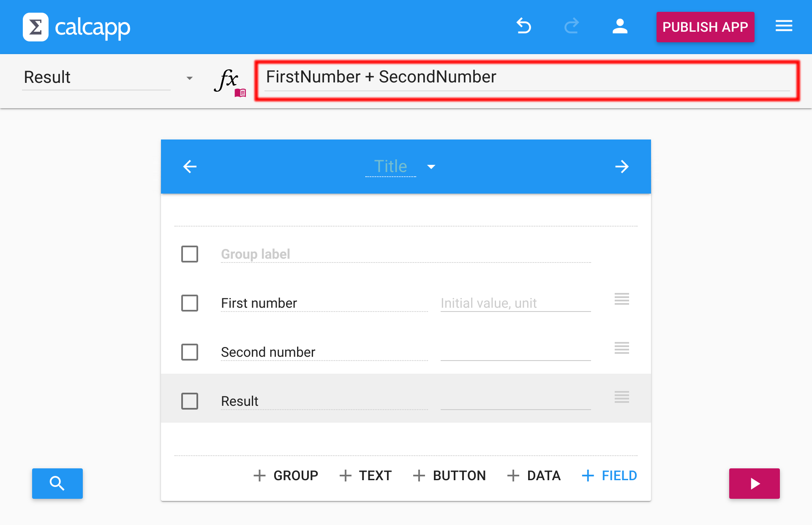Open the Title dropdown arrow
The width and height of the screenshot is (812, 525).
pos(431,167)
